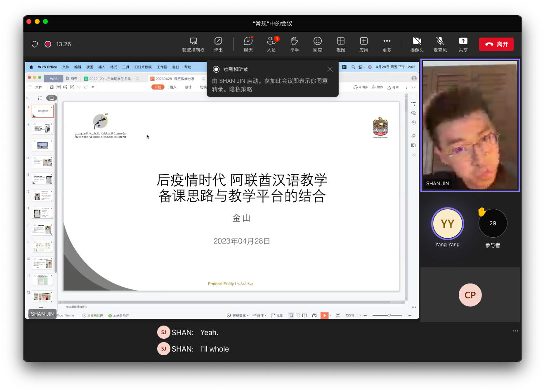Select slide 5 thumbnail

42,179
